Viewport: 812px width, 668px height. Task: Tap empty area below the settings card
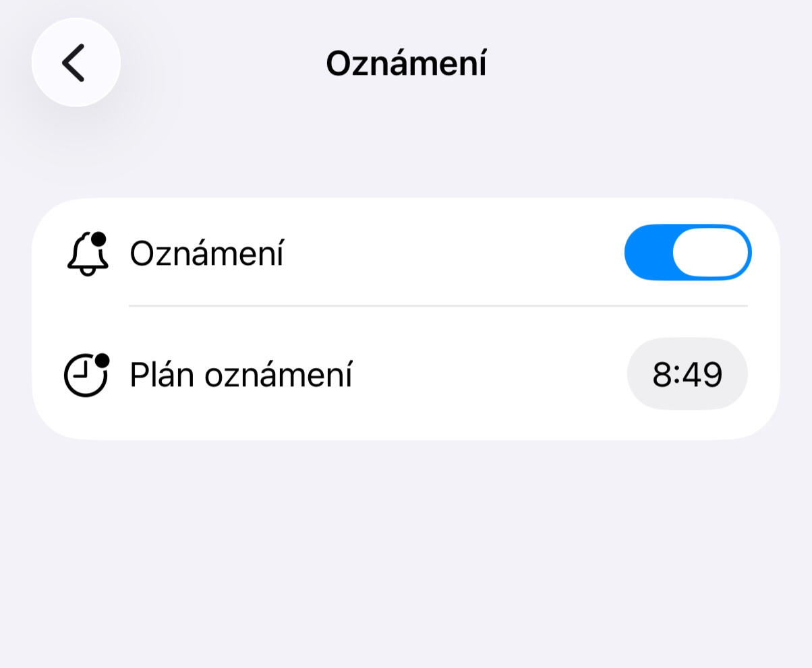[x=406, y=553]
